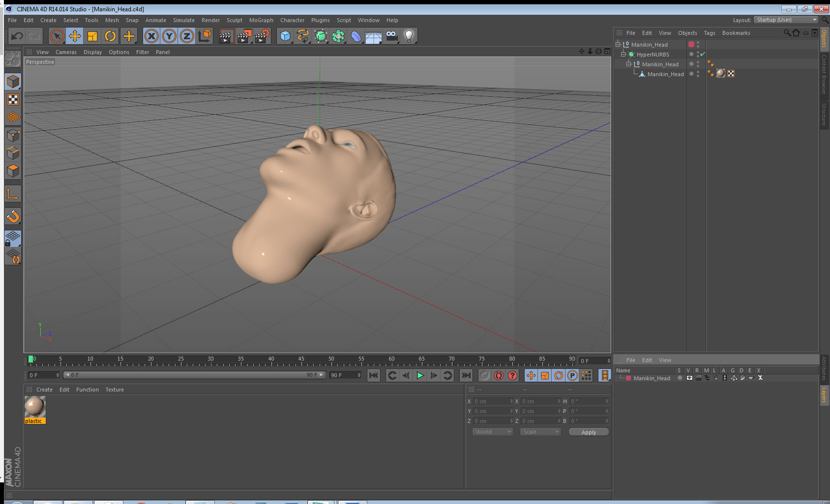Activate the Scale tool in toolbar
830x504 pixels.
pyautogui.click(x=92, y=36)
